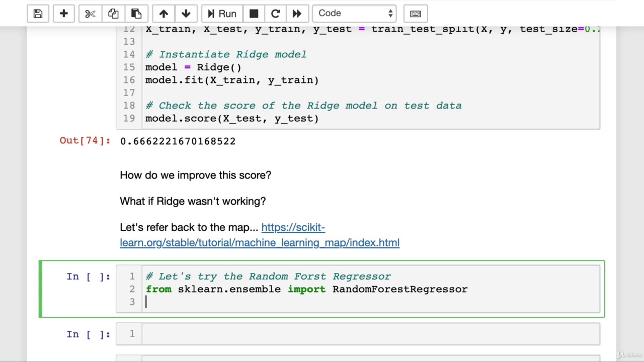This screenshot has width=644, height=362.
Task: Paste cells below icon
Action: pyautogui.click(x=136, y=14)
